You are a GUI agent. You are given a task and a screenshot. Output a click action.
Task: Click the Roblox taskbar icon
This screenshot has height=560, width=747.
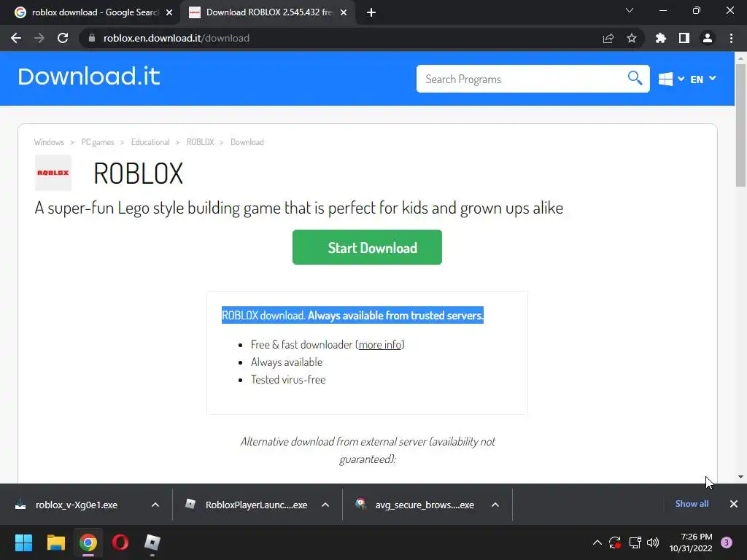[152, 542]
